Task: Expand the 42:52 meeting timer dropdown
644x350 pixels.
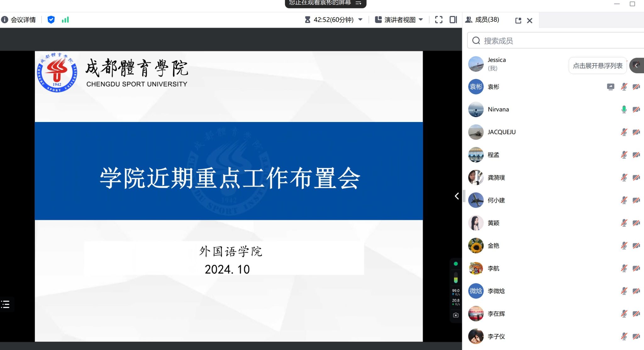Action: (360, 20)
